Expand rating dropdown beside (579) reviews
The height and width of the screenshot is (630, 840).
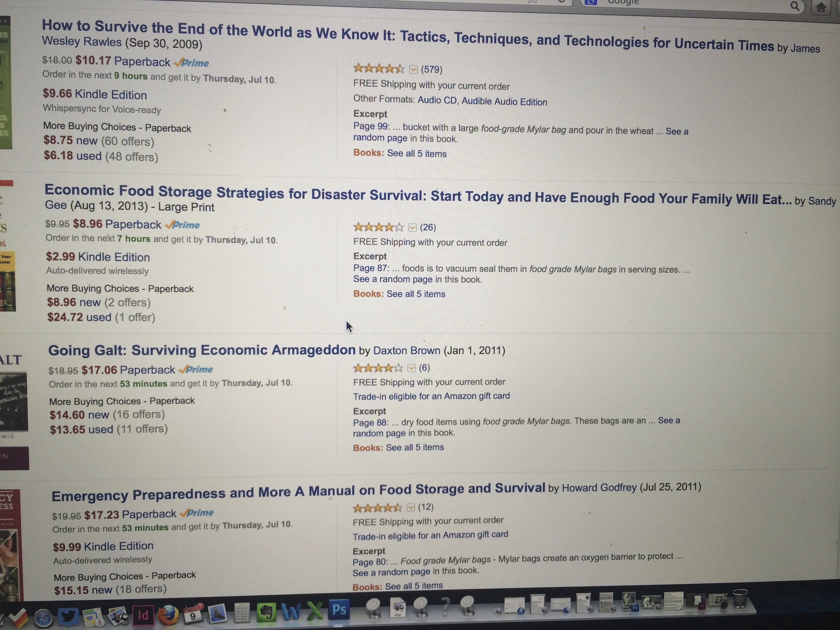(x=413, y=69)
